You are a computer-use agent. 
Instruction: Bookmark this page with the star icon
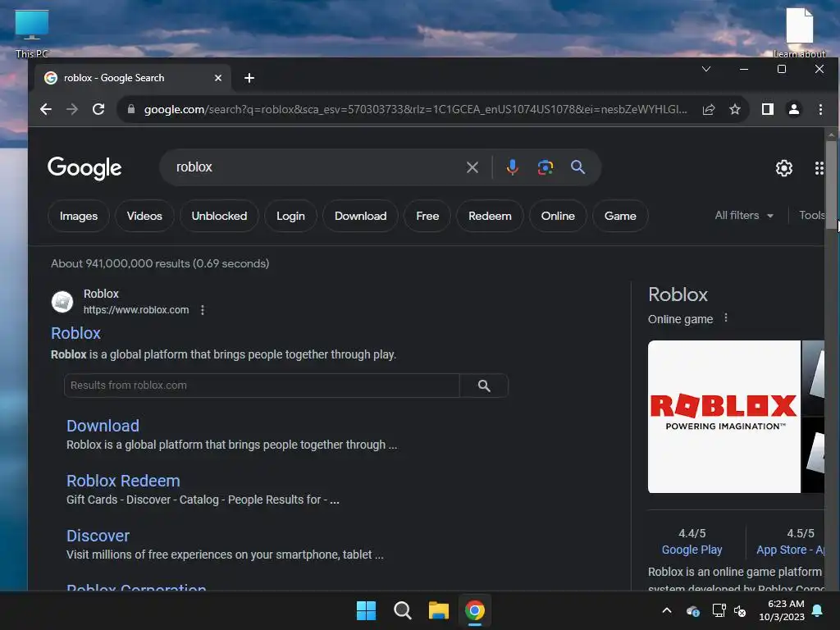735,109
